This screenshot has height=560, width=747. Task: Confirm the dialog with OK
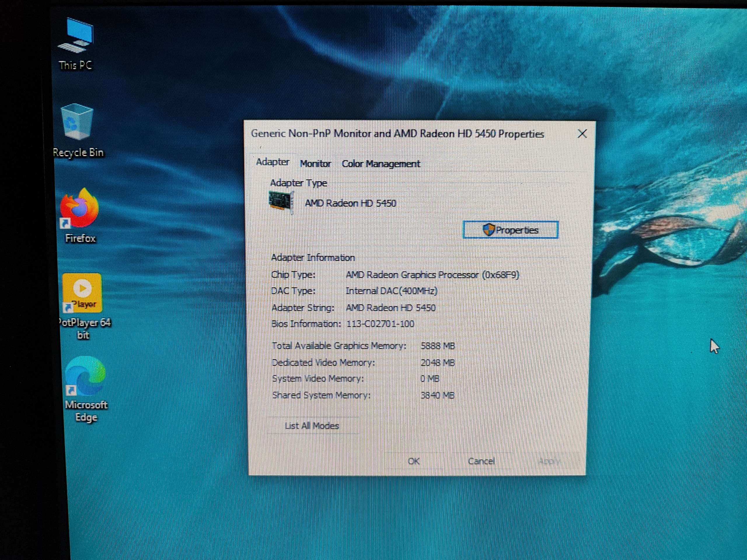click(414, 461)
